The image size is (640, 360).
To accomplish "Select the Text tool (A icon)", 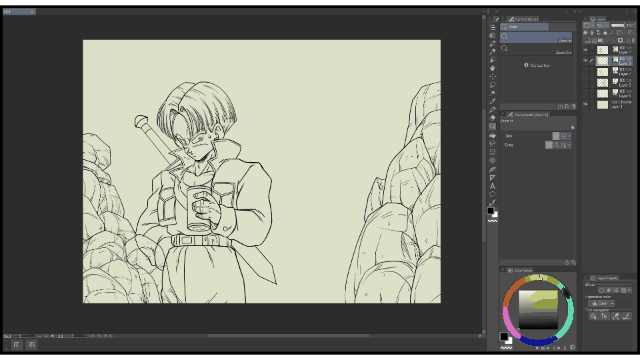I will pyautogui.click(x=492, y=186).
